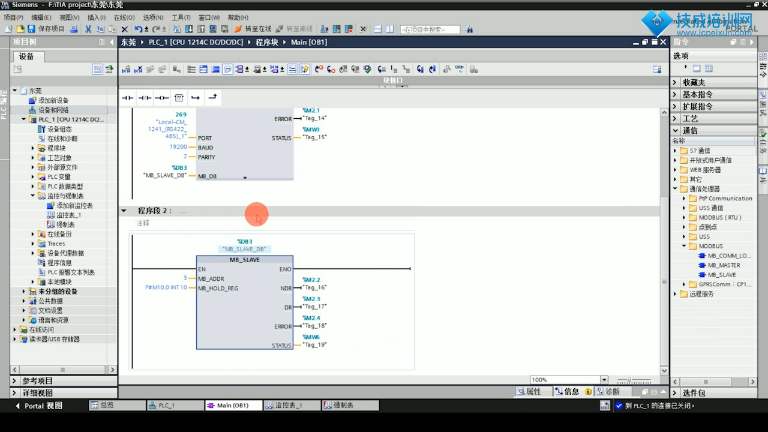Click the delete X icon in main toolbar
The height and width of the screenshot is (432, 768).
(124, 29)
